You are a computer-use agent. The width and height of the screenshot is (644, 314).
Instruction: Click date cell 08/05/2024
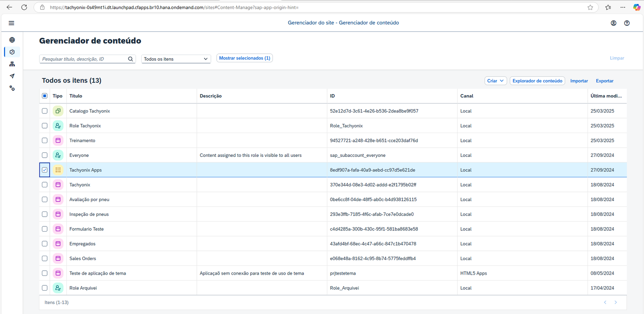coord(602,273)
